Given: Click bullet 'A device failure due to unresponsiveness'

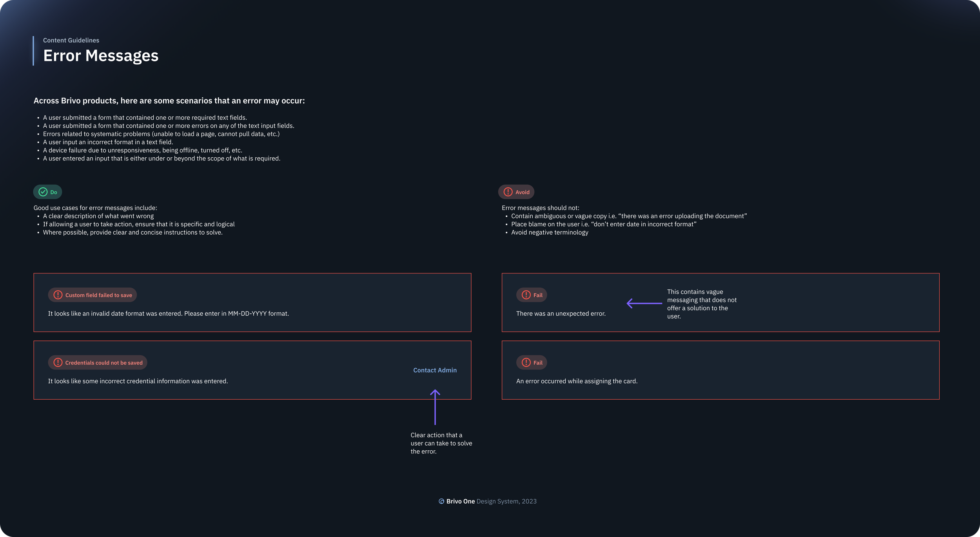Looking at the screenshot, I should (x=143, y=150).
